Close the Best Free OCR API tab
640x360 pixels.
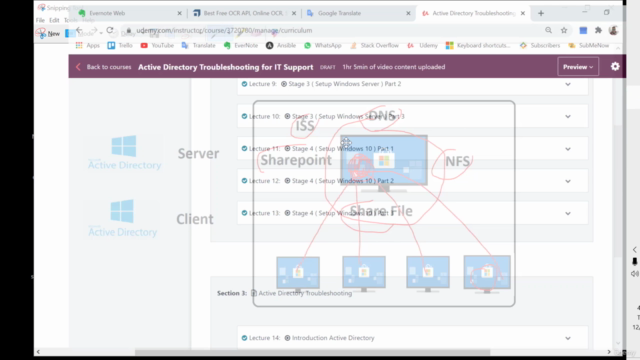pyautogui.click(x=294, y=13)
